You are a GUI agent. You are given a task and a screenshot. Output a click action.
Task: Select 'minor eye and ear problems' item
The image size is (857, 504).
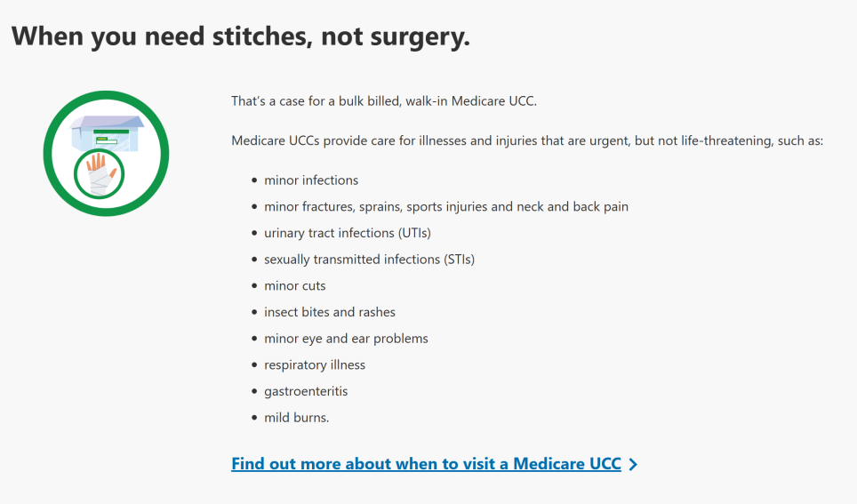(x=346, y=339)
